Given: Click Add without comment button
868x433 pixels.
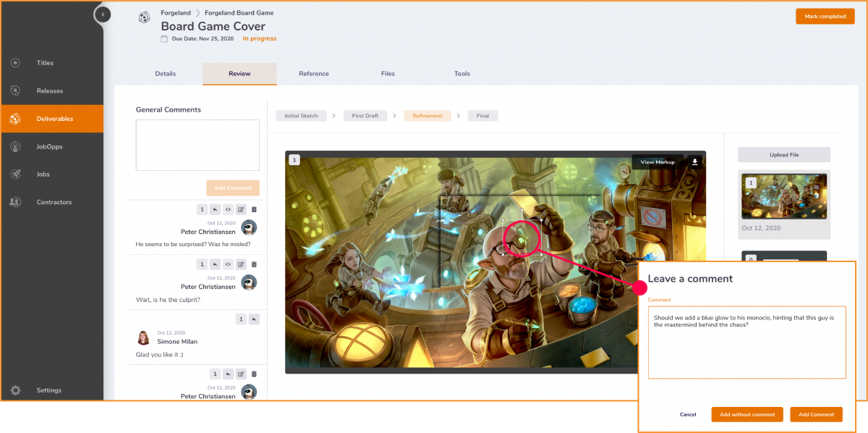Looking at the screenshot, I should pyautogui.click(x=747, y=414).
